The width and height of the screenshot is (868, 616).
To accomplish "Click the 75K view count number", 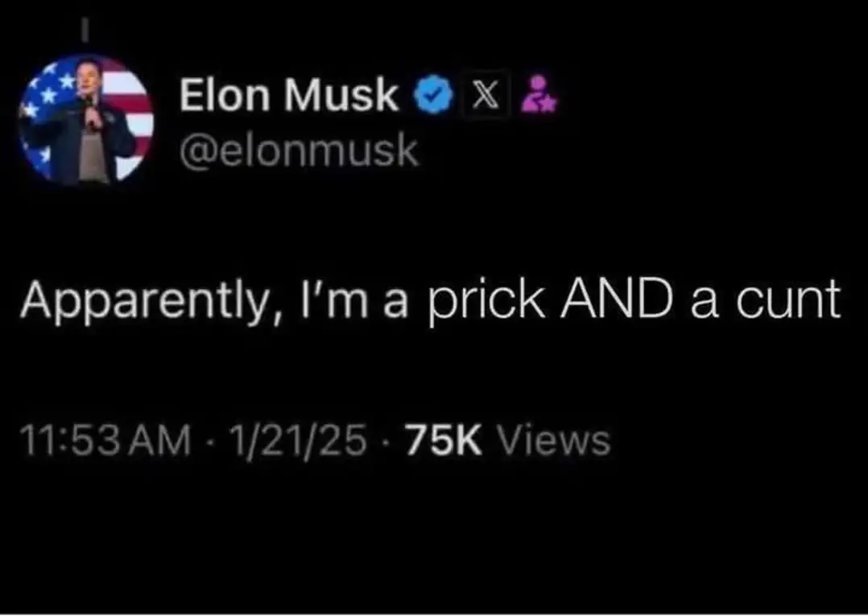I will tap(444, 441).
